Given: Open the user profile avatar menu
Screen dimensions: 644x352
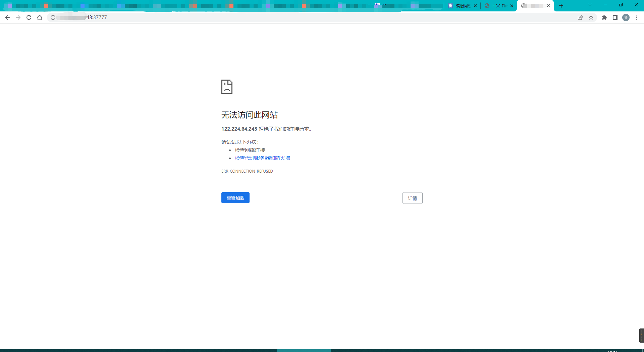Looking at the screenshot, I should (626, 17).
